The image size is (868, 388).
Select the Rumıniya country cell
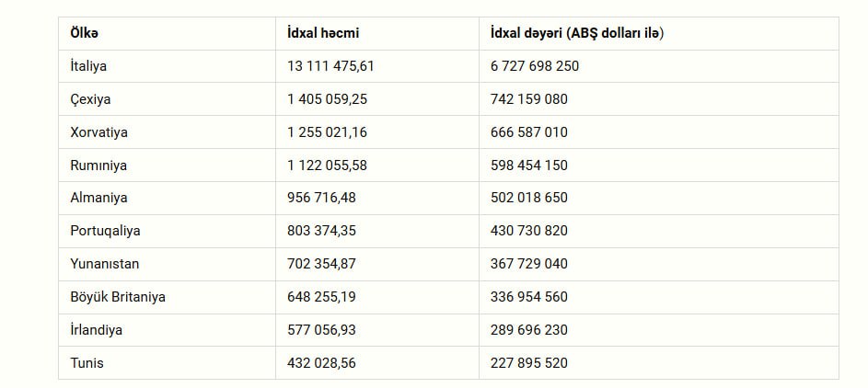click(98, 165)
